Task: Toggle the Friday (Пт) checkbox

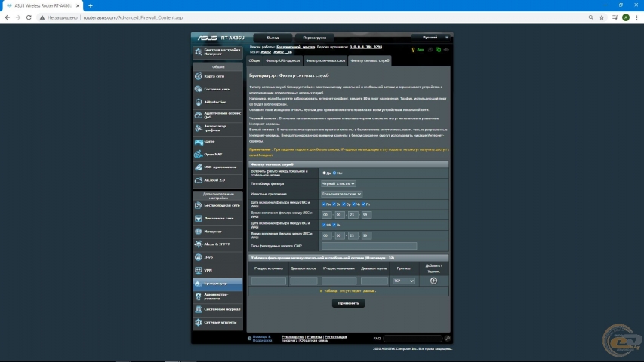Action: tap(363, 204)
